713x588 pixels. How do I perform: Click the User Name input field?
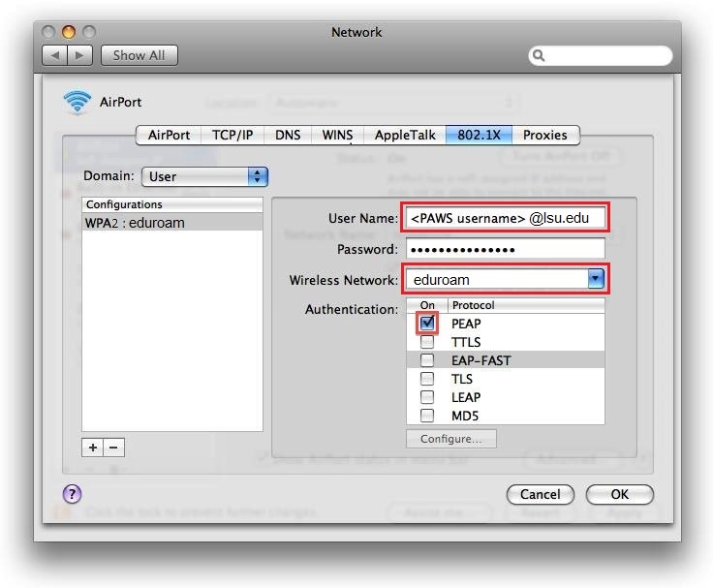pos(505,218)
